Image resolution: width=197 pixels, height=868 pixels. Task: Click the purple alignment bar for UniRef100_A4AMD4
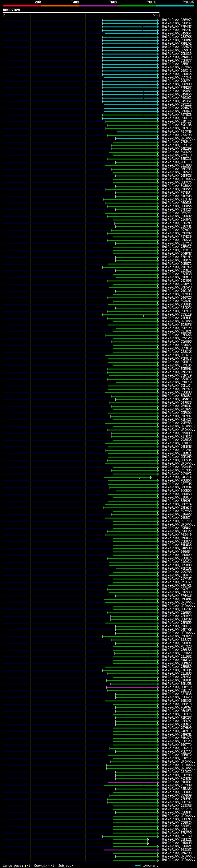133,782
